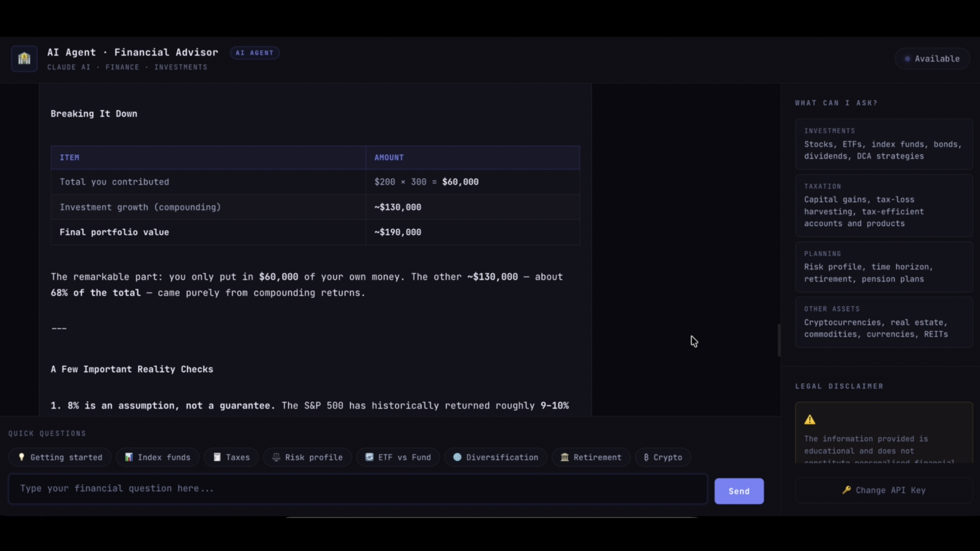This screenshot has width=980, height=551.
Task: Click the 'Total you contributed' table cell
Action: tap(208, 182)
